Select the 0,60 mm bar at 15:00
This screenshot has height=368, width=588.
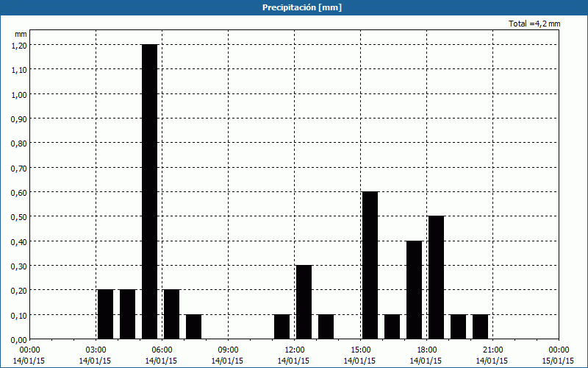370,266
